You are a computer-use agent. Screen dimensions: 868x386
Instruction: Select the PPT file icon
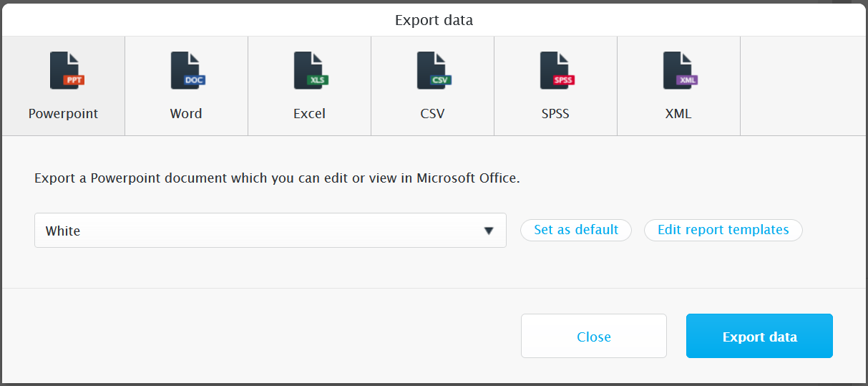[x=67, y=70]
